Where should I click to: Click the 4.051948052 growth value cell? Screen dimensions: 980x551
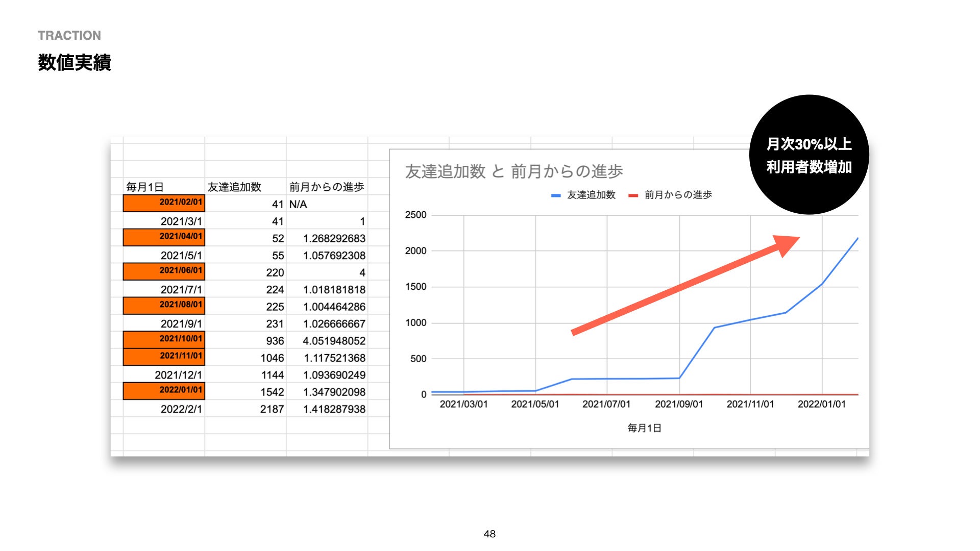[x=334, y=341]
